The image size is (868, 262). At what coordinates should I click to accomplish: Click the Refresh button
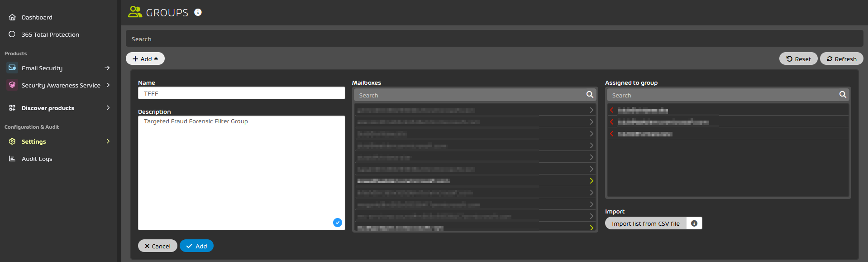[842, 59]
